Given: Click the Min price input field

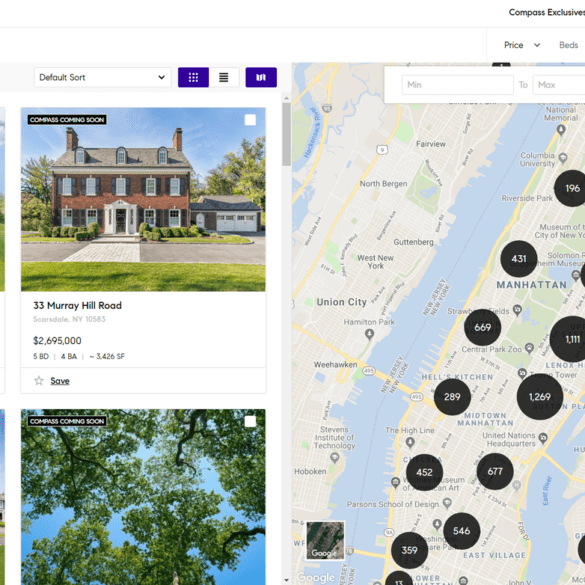Looking at the screenshot, I should click(458, 85).
